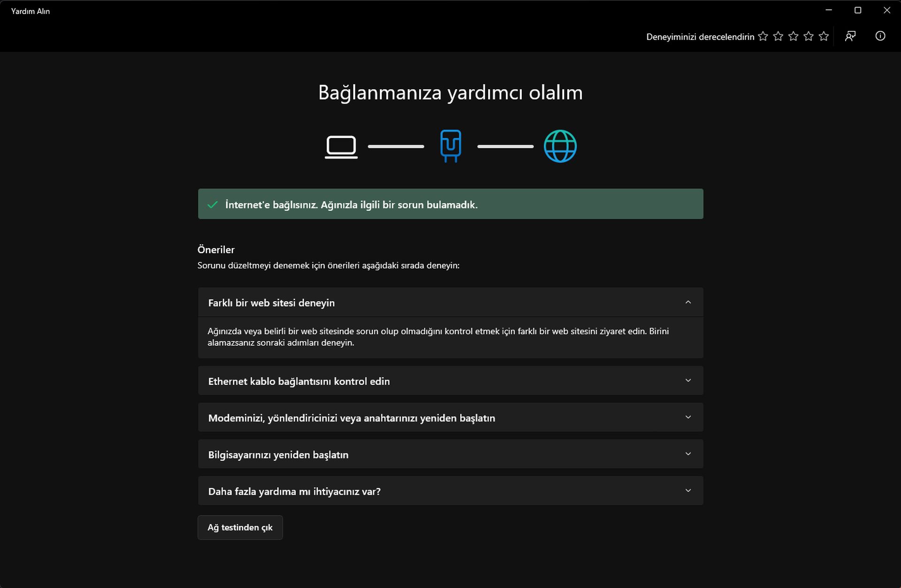The image size is (901, 588).
Task: Click the globe internet icon
Action: tap(560, 146)
